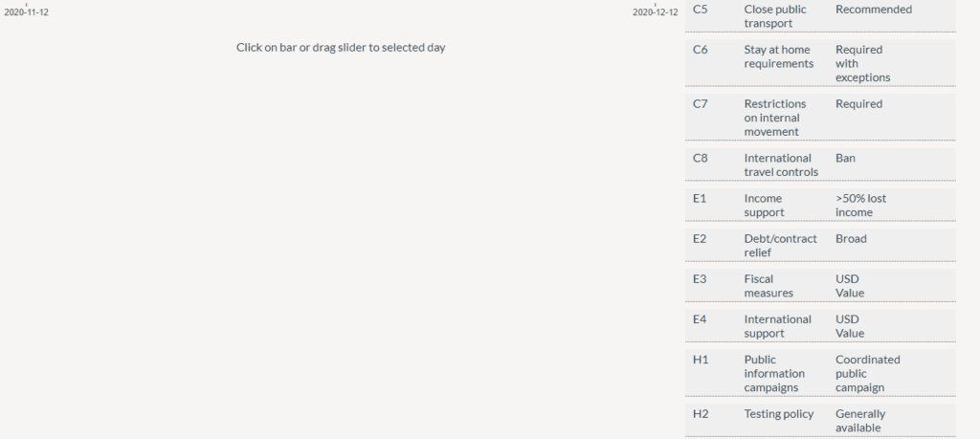The width and height of the screenshot is (980, 439).
Task: Select the C6 Stay at home requirements row
Action: [820, 63]
